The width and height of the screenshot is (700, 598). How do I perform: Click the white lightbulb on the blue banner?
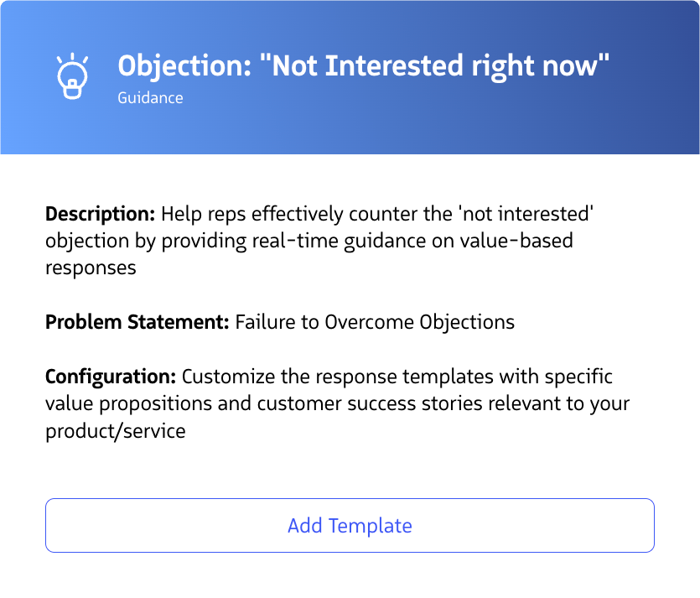[73, 74]
